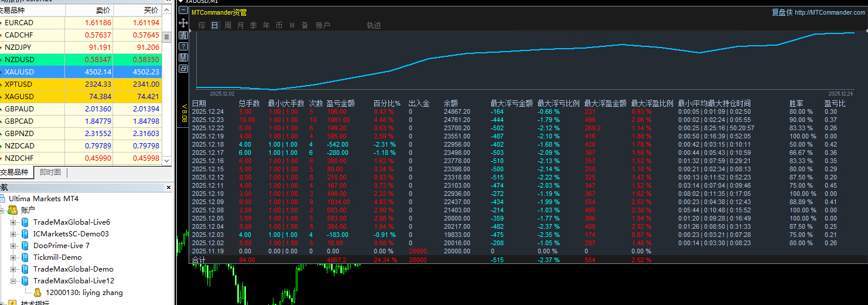Viewport: 868px width, 305px height.
Task: Switch to the 日 daily tab
Action: [214, 25]
